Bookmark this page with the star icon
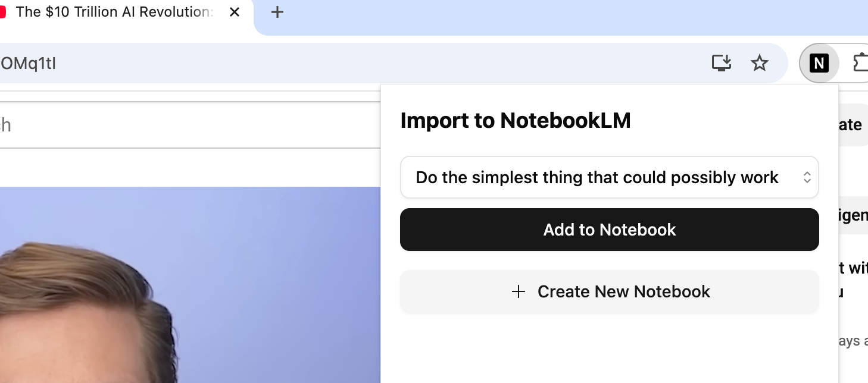This screenshot has width=868, height=383. pyautogui.click(x=760, y=62)
